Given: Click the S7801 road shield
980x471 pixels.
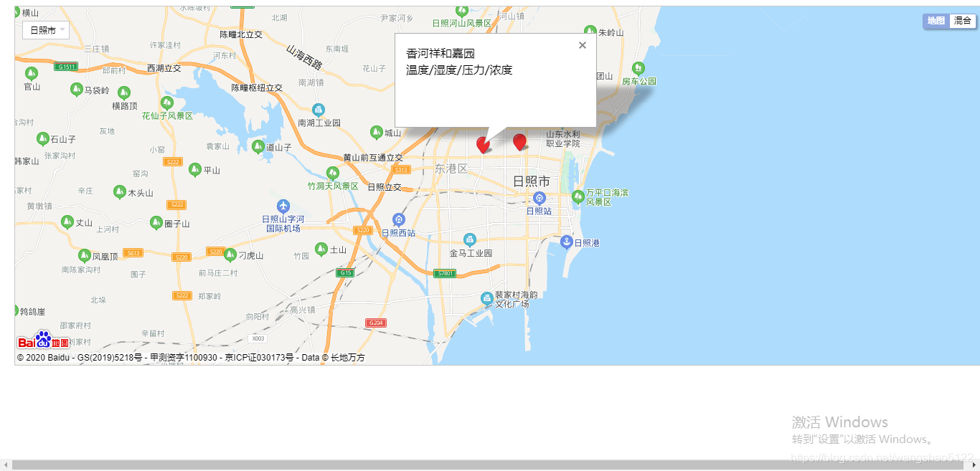Looking at the screenshot, I should [446, 273].
